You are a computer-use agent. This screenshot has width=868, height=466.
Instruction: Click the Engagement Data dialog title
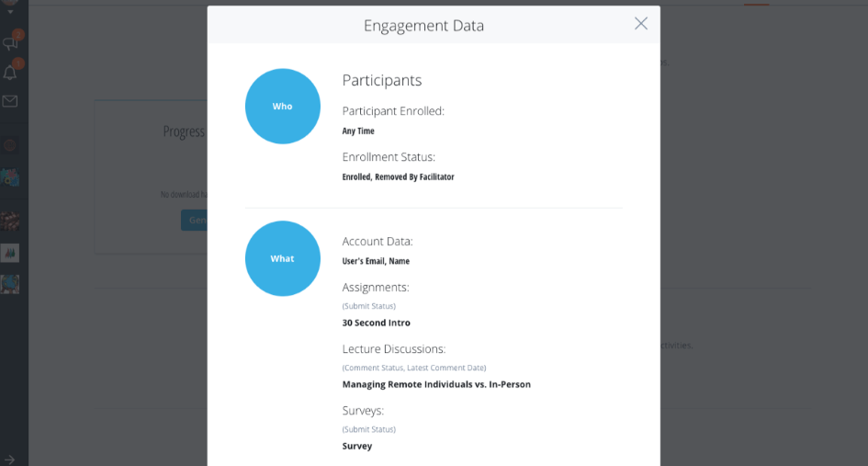point(423,26)
